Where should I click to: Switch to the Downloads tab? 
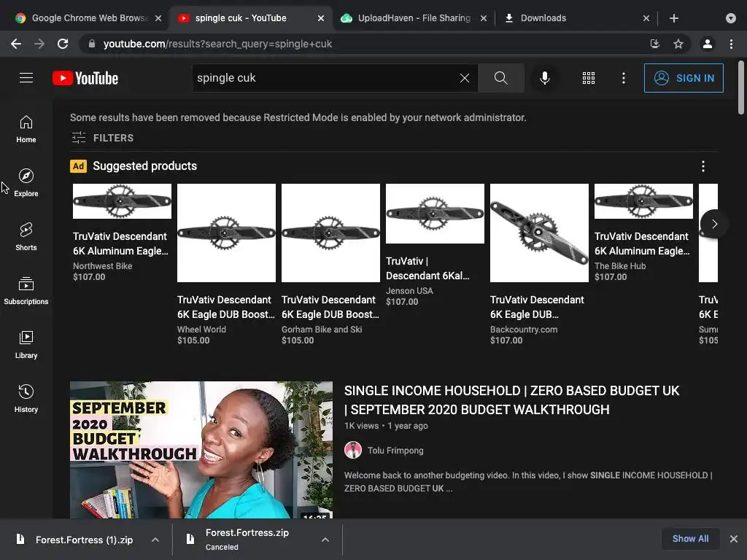[572, 18]
